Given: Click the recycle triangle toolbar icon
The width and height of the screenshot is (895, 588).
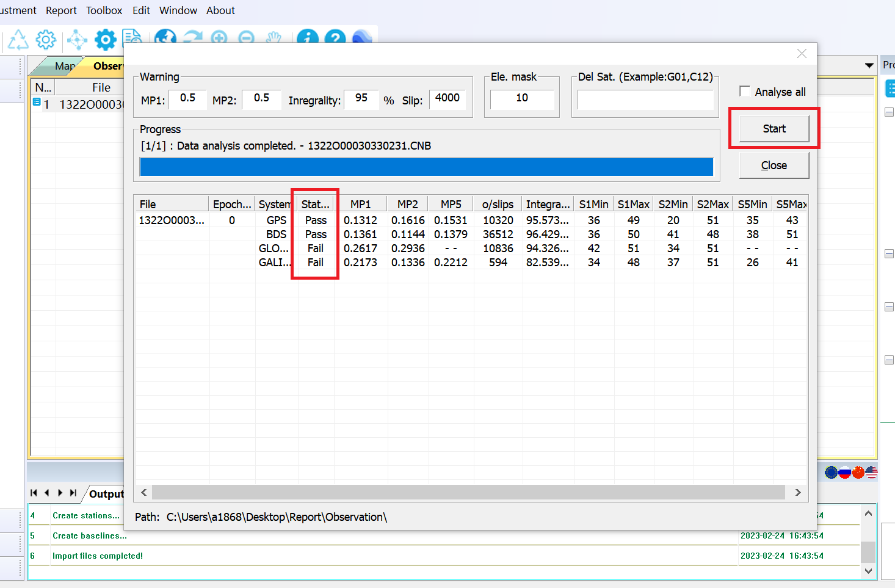Looking at the screenshot, I should click(x=18, y=40).
